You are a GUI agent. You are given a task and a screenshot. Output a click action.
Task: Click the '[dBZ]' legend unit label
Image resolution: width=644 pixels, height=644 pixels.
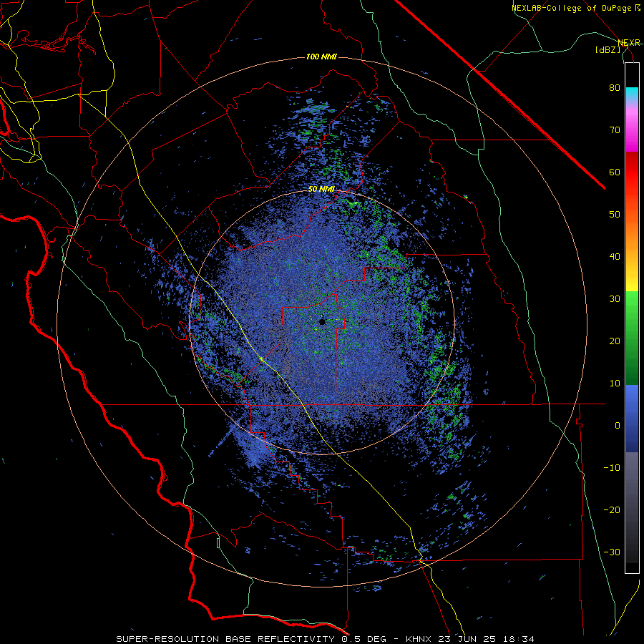coord(608,49)
